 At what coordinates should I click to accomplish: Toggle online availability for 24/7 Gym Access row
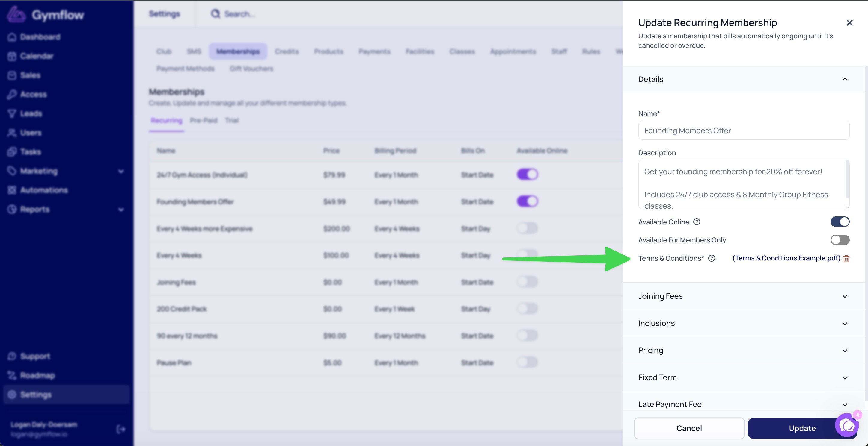(527, 175)
